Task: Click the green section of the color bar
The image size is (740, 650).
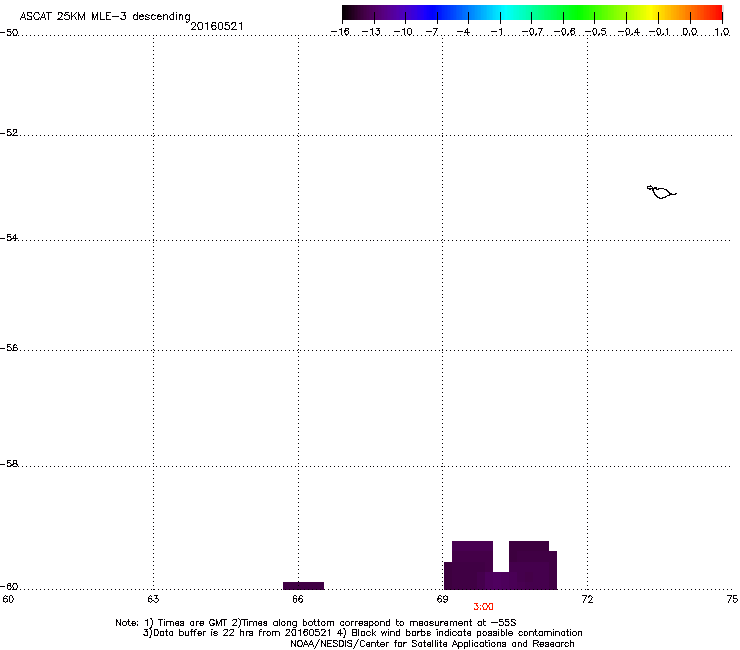Action: point(578,13)
